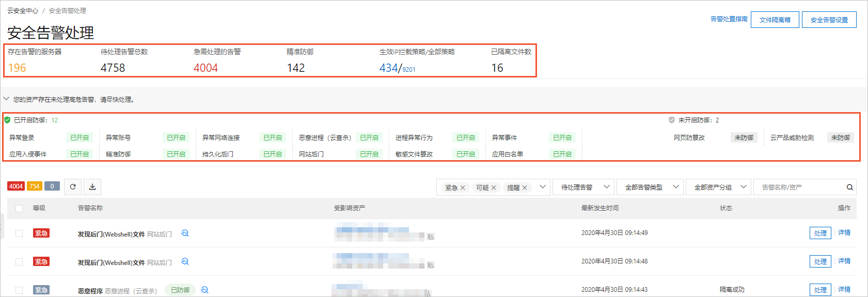The image size is (868, 297).
Task: Click 未防御 status for 云产品威胁检测
Action: point(841,138)
